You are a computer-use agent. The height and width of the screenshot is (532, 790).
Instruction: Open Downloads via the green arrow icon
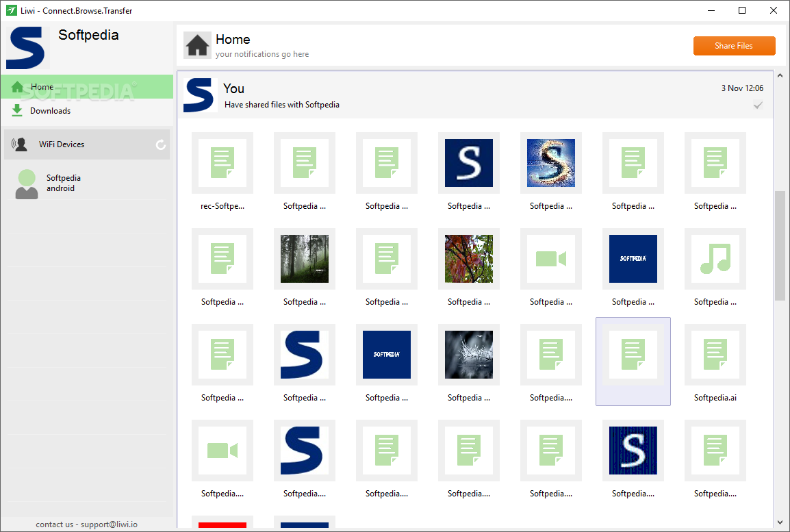pos(17,110)
